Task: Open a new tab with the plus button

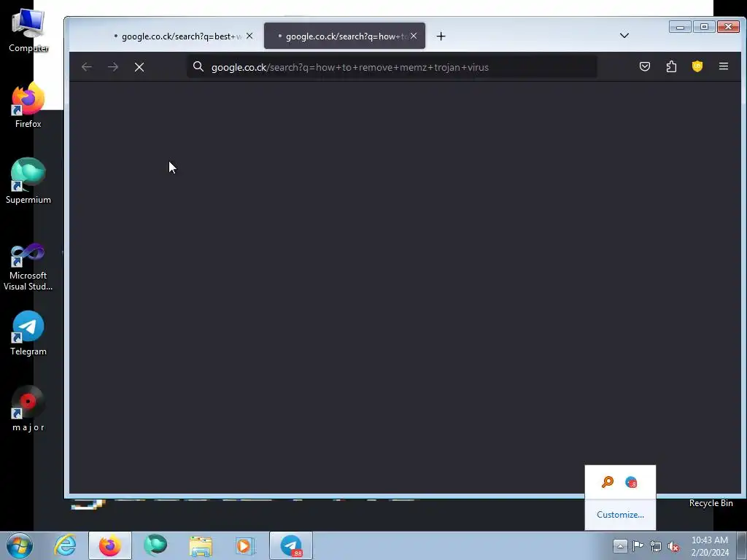Action: point(441,36)
